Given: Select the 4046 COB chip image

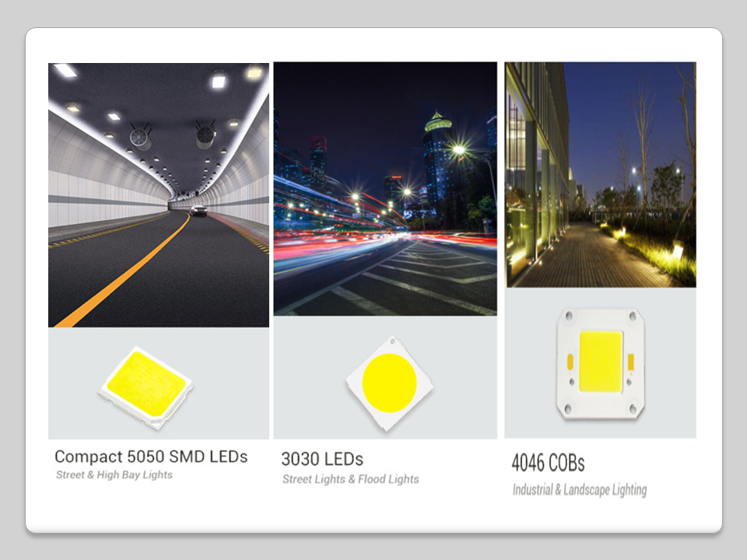Looking at the screenshot, I should click(x=600, y=361).
